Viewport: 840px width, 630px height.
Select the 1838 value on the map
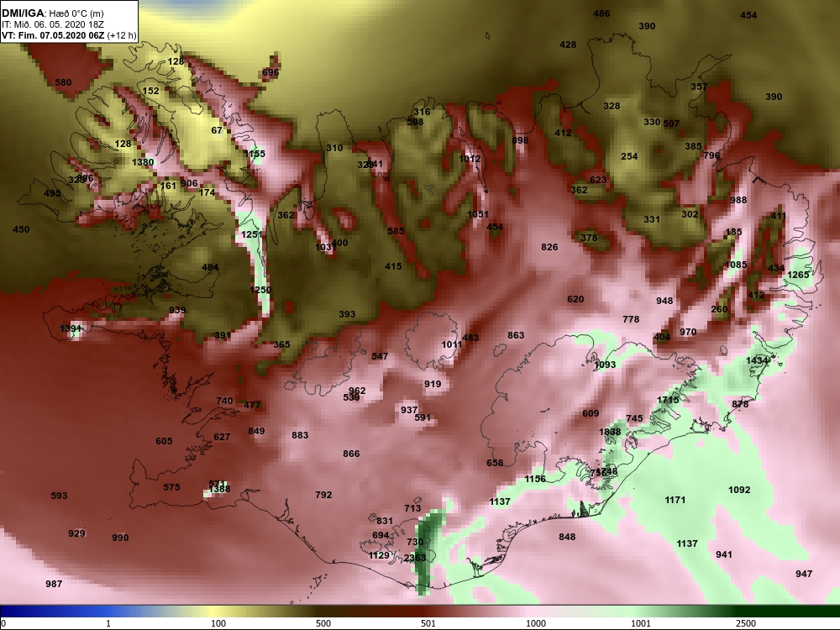[x=610, y=432]
